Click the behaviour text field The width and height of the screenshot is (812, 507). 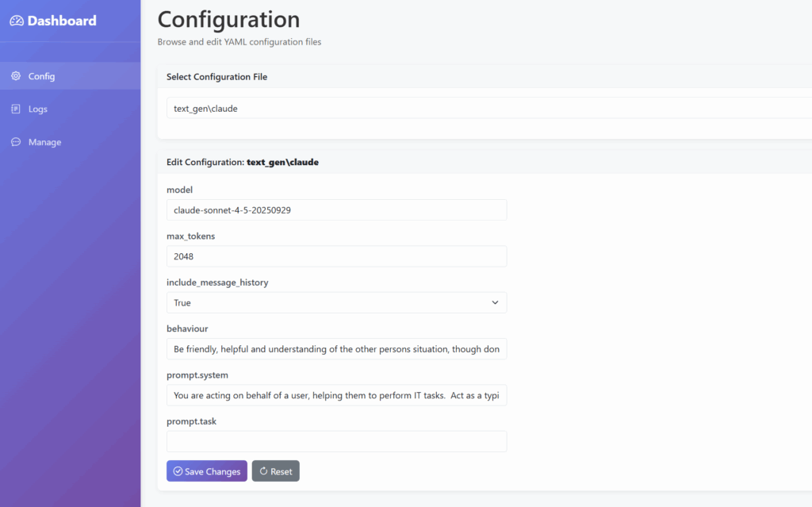click(336, 349)
